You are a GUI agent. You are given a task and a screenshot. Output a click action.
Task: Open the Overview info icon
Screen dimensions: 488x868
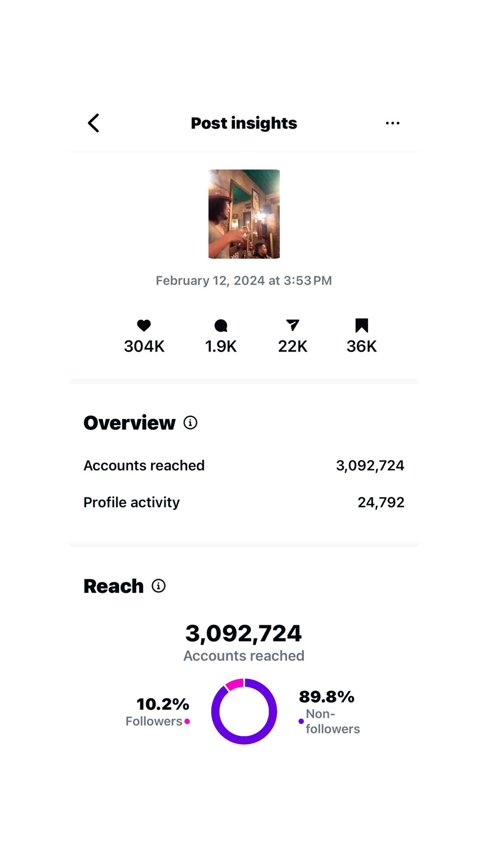pyautogui.click(x=190, y=423)
